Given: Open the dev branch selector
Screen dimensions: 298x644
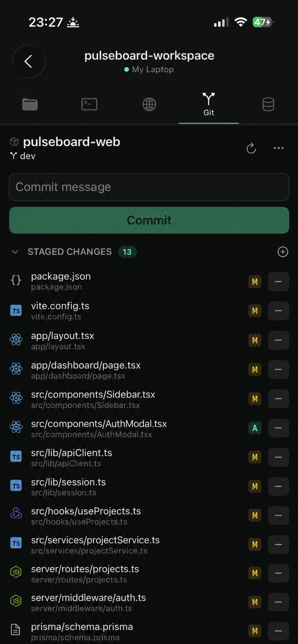Looking at the screenshot, I should 23,156.
